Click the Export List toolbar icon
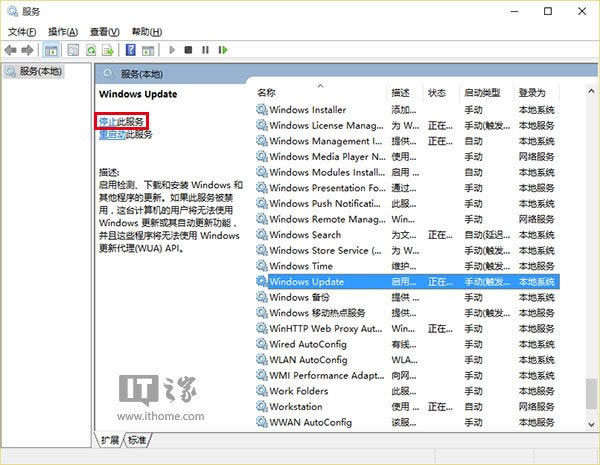This screenshot has height=465, width=600. [x=107, y=49]
